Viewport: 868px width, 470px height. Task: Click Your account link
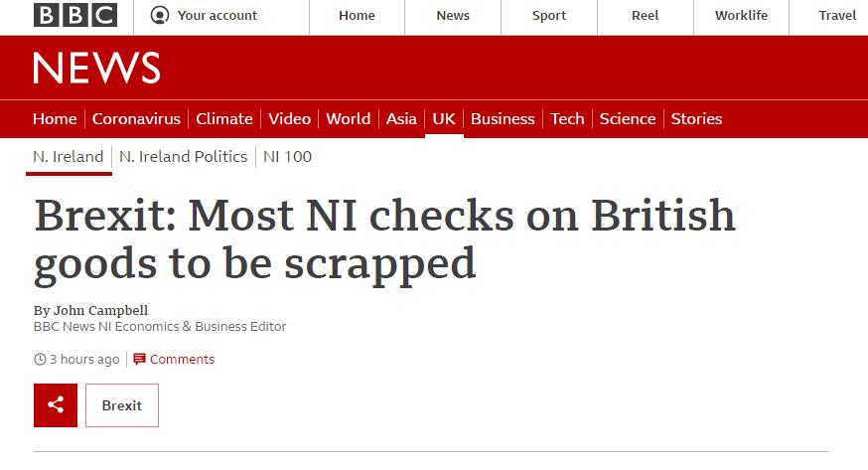pos(217,15)
